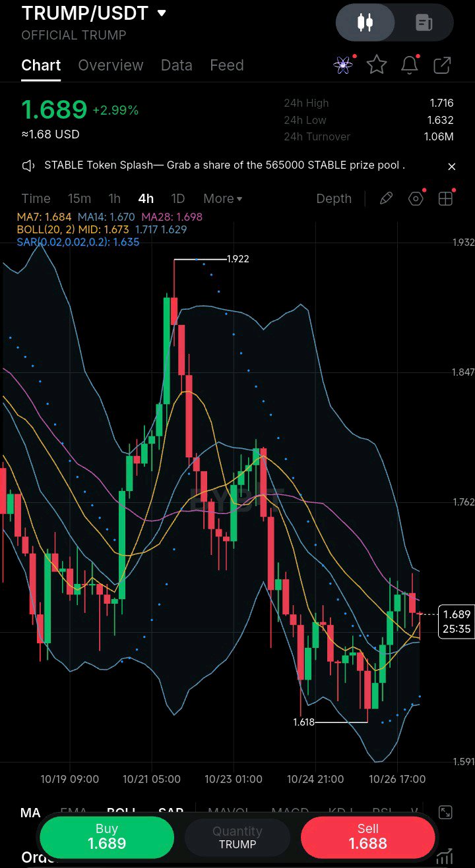Tap the OFFICIAL TRUMP subtitle
The image size is (475, 868).
[x=74, y=35]
